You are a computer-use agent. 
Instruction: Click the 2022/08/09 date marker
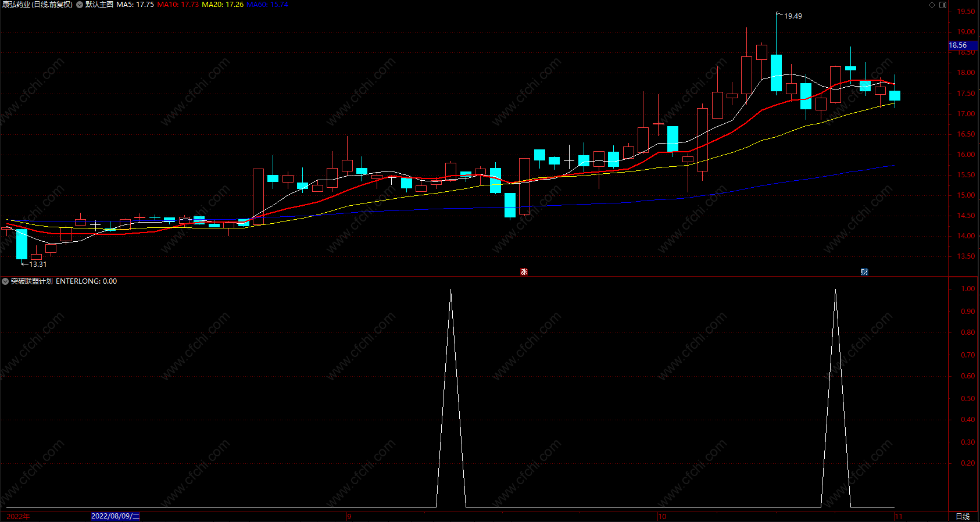(116, 516)
